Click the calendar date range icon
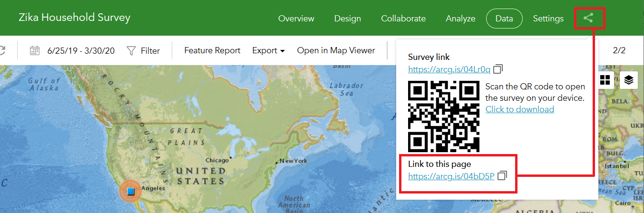Viewport: 644px width, 213px height. [x=35, y=50]
